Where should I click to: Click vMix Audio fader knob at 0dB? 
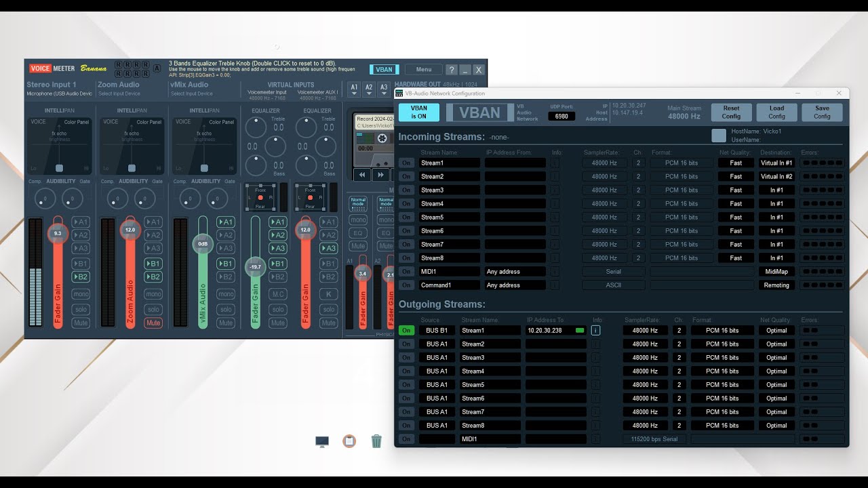point(202,244)
